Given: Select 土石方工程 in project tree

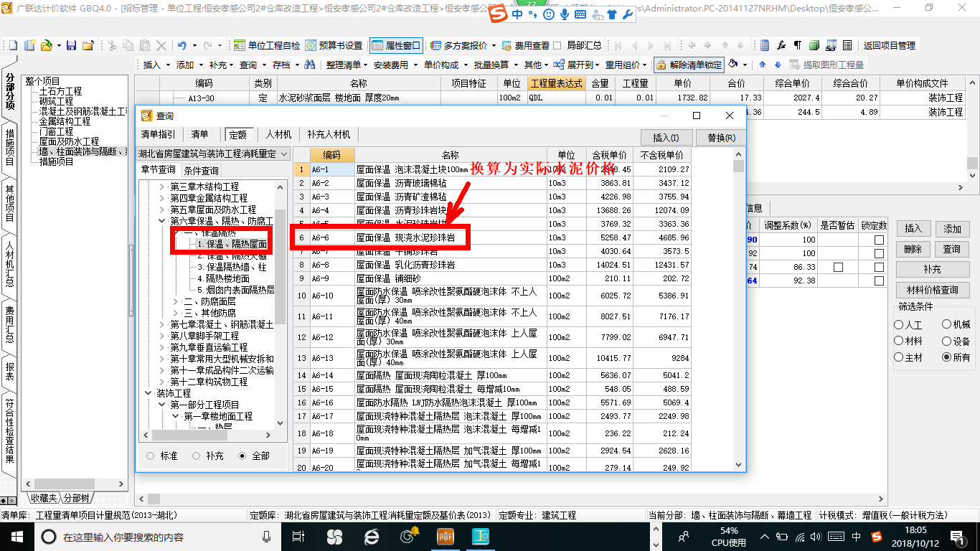Looking at the screenshot, I should pos(60,92).
